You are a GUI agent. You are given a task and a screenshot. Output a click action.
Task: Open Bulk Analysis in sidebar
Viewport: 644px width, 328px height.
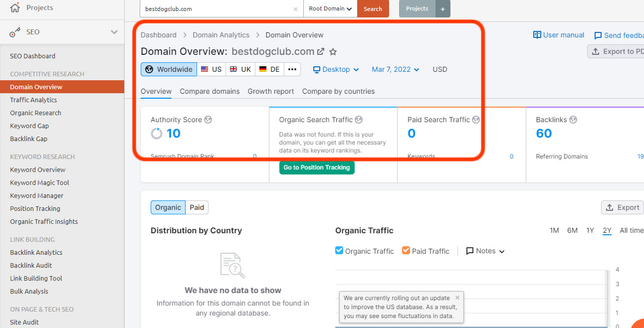point(29,292)
